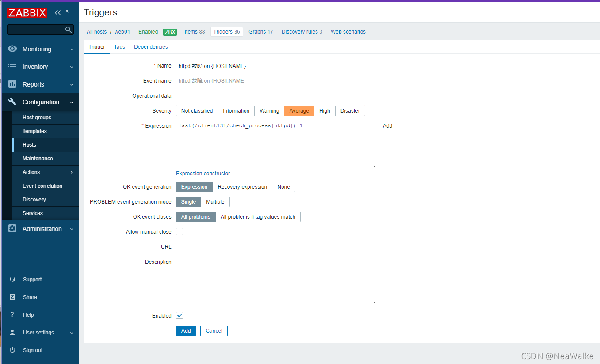Expand the Monitoring menu
This screenshot has height=364, width=600.
click(x=72, y=49)
